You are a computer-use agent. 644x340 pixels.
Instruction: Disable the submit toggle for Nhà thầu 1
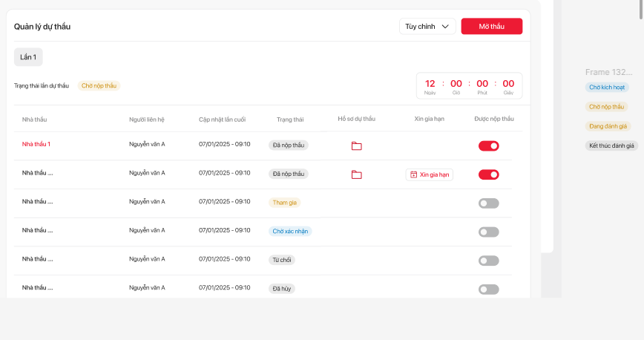tap(488, 146)
